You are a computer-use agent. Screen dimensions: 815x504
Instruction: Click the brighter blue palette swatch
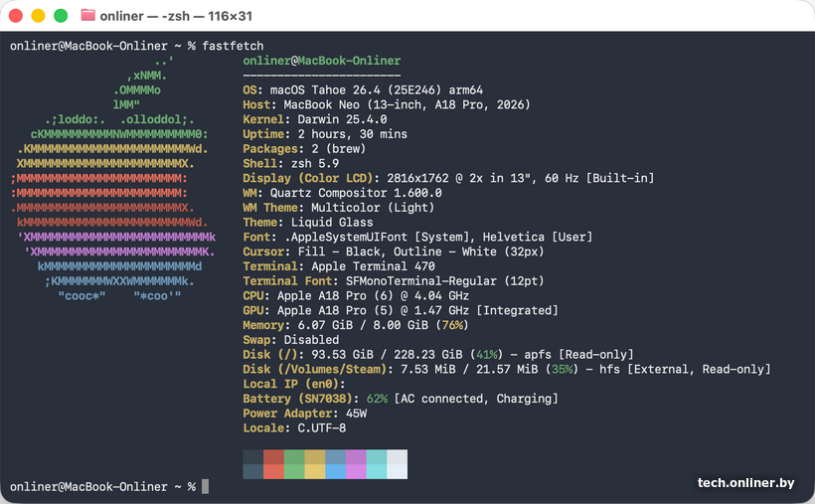coord(335,472)
